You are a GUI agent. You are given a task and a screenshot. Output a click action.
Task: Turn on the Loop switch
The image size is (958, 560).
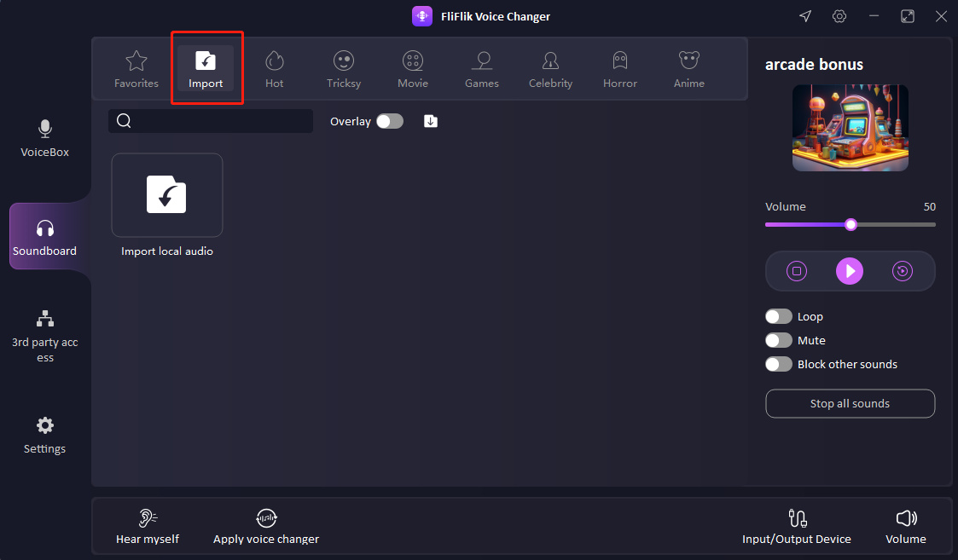coord(778,316)
